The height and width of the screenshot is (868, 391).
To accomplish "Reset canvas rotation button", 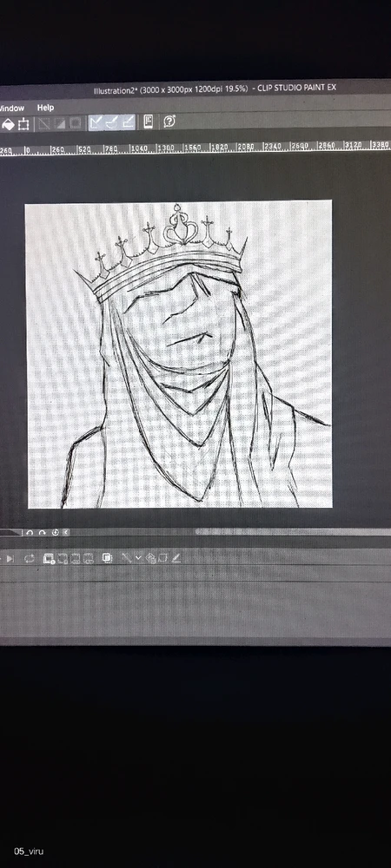I will coord(55,533).
